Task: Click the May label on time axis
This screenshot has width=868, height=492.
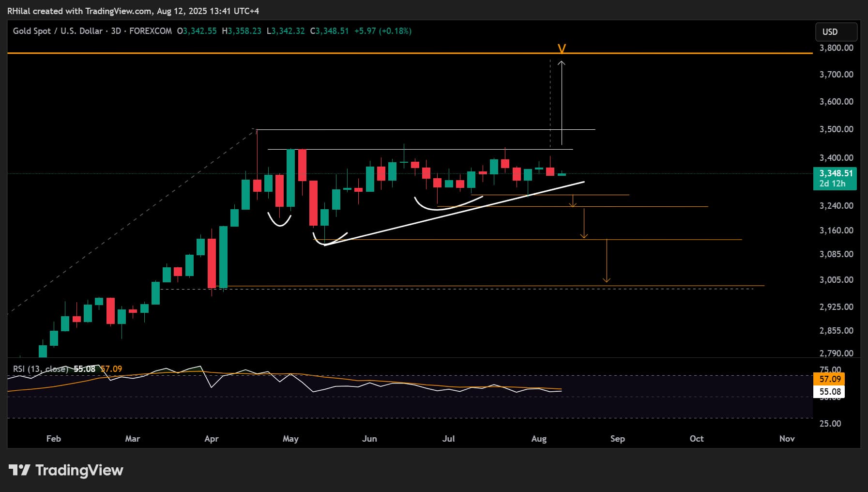Action: [290, 439]
